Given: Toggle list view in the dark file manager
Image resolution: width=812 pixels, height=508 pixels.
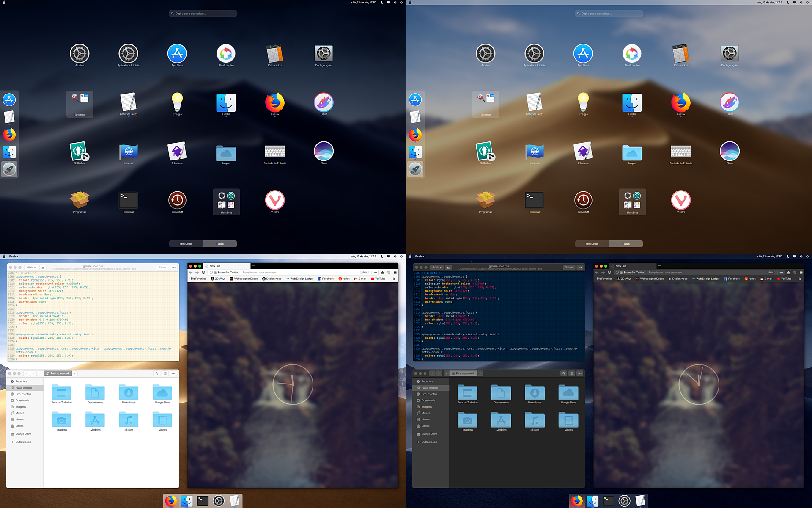Looking at the screenshot, I should (571, 373).
